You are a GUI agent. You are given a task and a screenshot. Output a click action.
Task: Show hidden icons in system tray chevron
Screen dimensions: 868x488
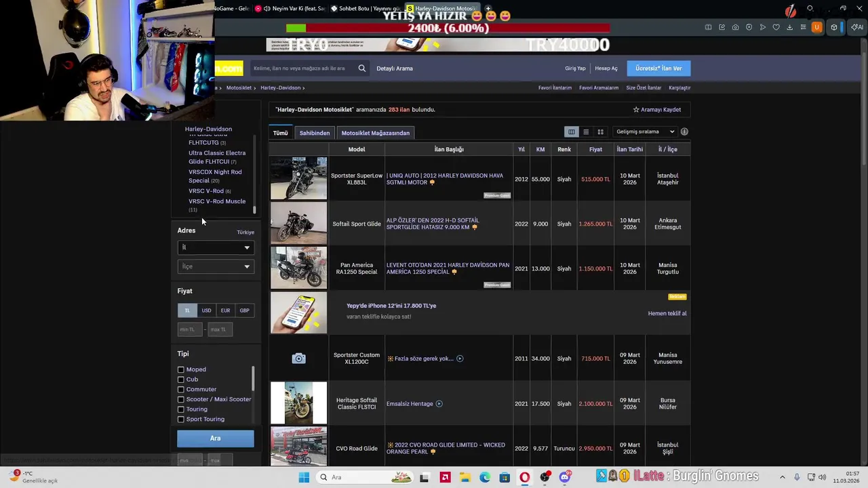tap(782, 477)
